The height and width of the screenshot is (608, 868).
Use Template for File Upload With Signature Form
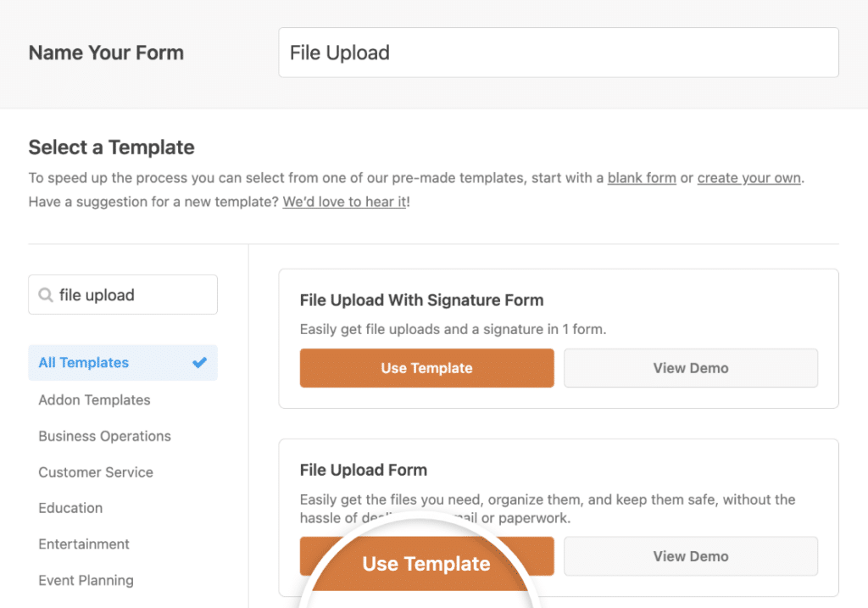click(x=426, y=368)
